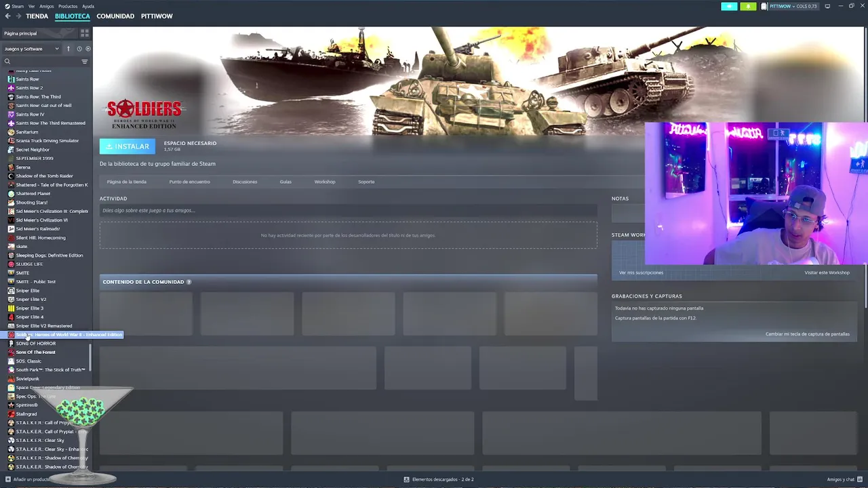Select Saints Row 2 game icon
Viewport: 868px width, 488px height.
click(11, 88)
